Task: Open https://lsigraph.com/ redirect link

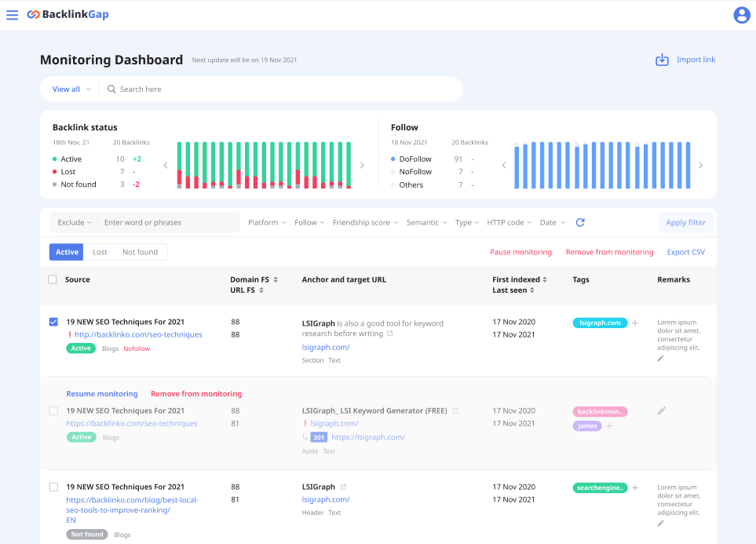Action: (368, 437)
